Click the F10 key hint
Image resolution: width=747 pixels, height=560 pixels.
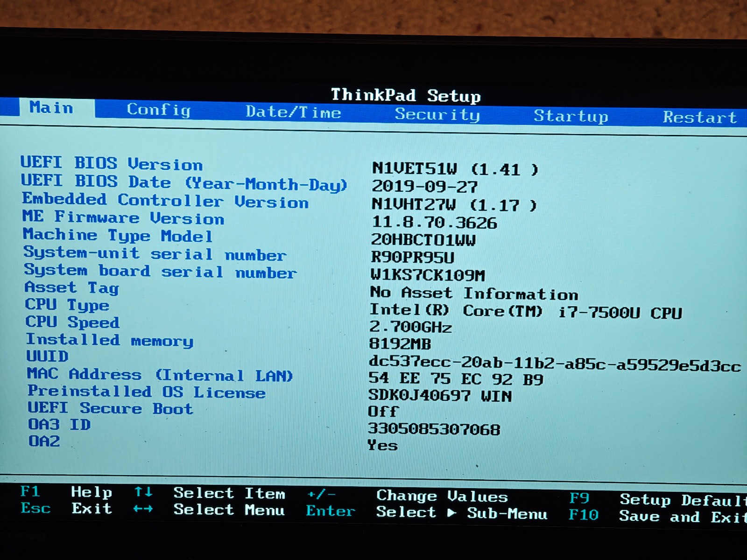pos(584,515)
